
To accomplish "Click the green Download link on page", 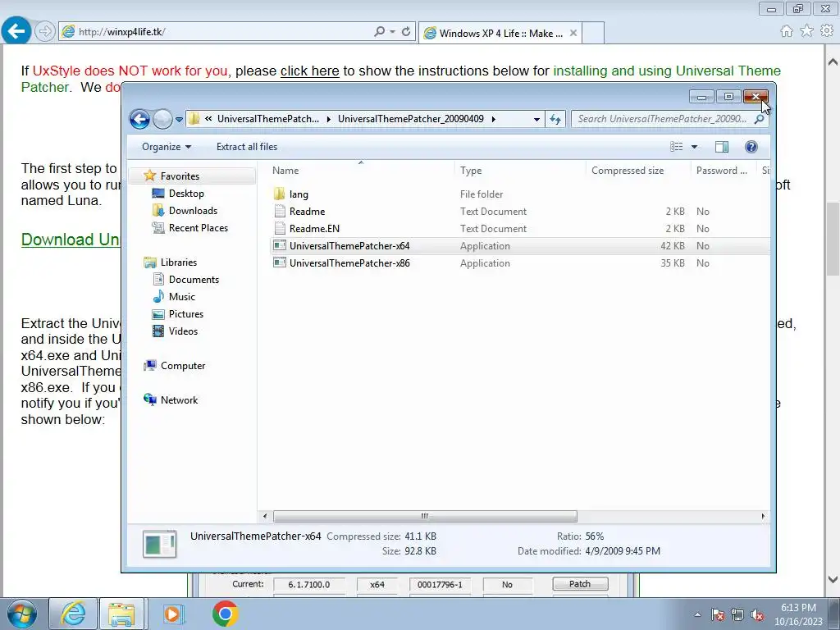I will (x=71, y=240).
